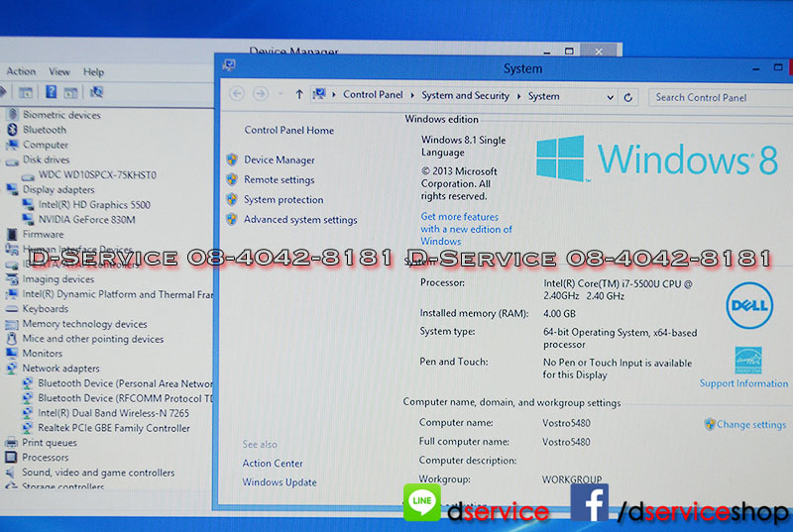
Task: Open Advanced system settings link
Action: tap(300, 220)
